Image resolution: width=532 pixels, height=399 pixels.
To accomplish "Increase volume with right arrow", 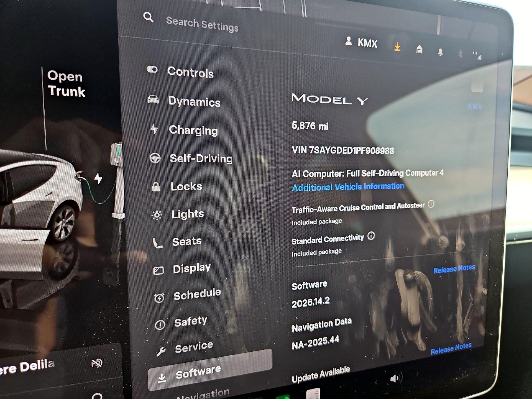I will (417, 374).
